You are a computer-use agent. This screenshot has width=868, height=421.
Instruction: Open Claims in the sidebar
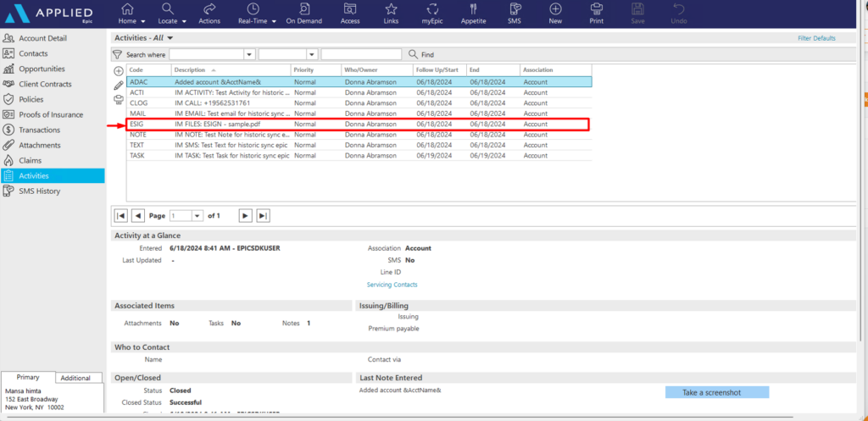pyautogui.click(x=30, y=160)
